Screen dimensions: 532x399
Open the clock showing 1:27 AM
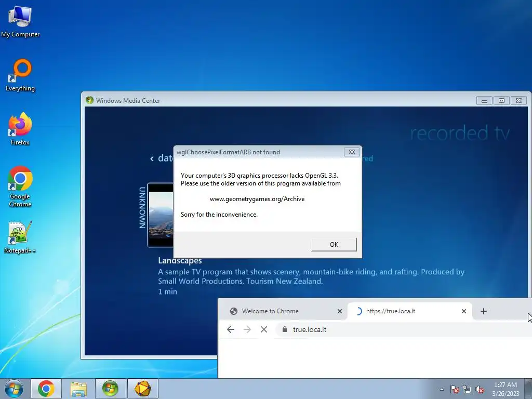click(x=506, y=389)
